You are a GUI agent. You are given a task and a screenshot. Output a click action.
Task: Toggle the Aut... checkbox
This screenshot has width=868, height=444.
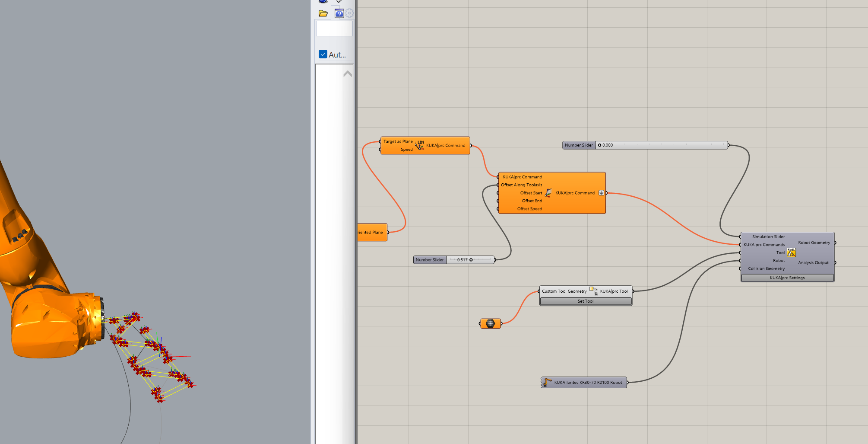coord(323,54)
